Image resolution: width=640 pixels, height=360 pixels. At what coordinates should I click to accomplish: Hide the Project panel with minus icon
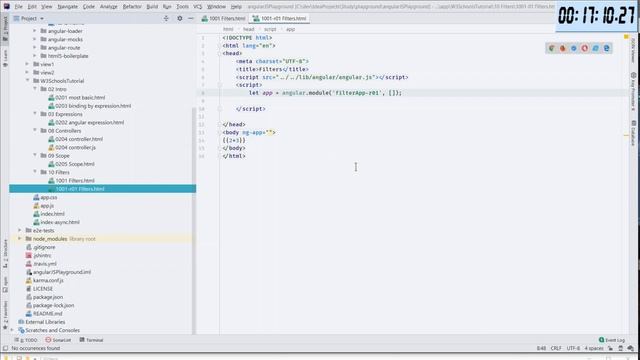pyautogui.click(x=191, y=18)
